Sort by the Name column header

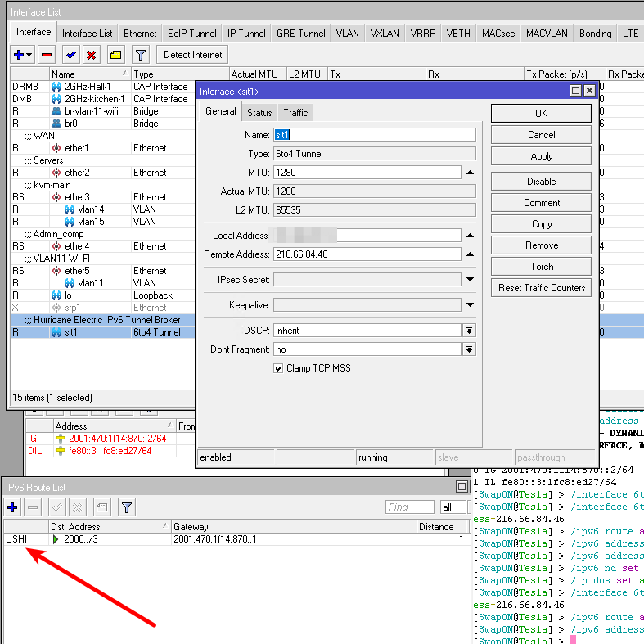pos(89,74)
